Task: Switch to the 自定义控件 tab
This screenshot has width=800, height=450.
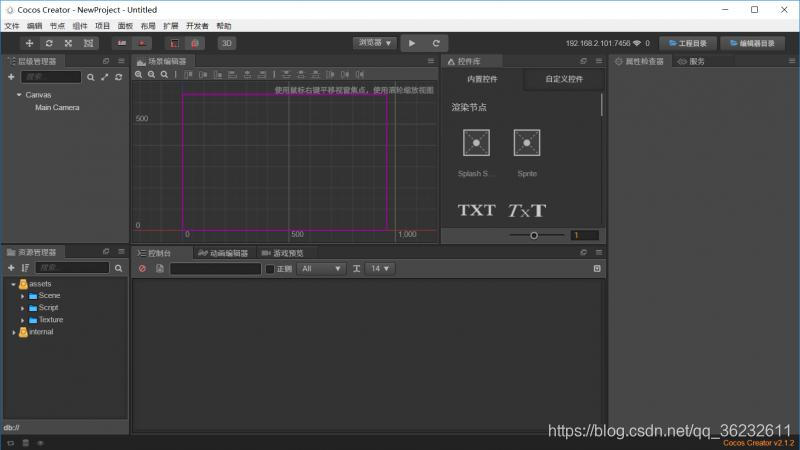Action: tap(564, 79)
